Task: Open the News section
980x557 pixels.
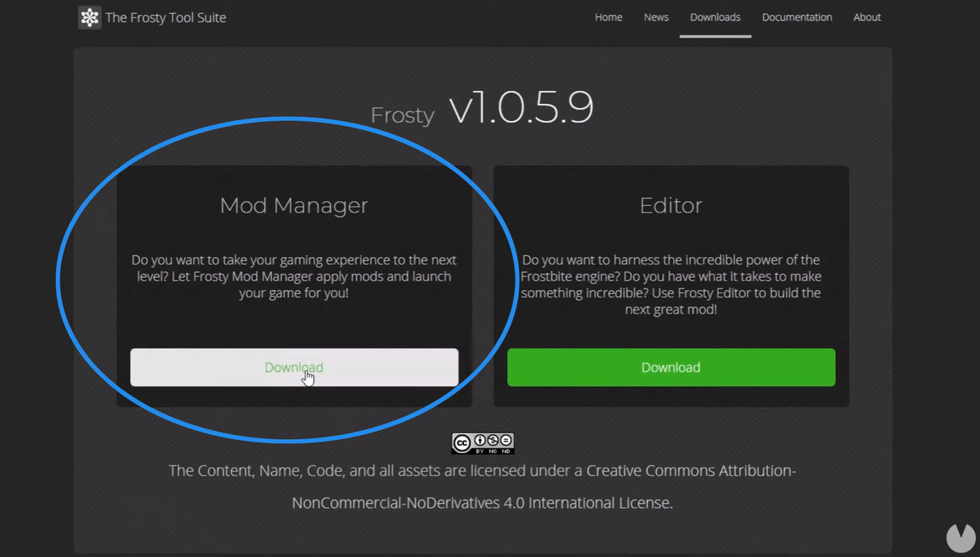Action: pyautogui.click(x=656, y=17)
